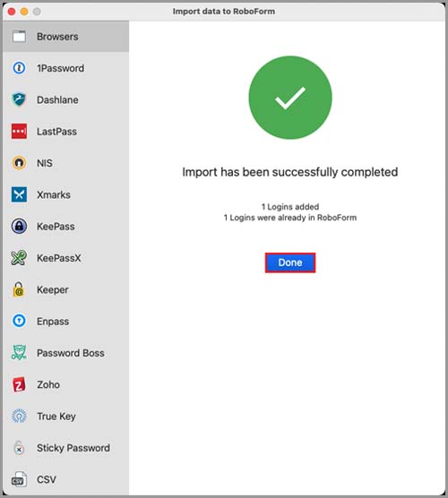Select the green KeePassX key icon
This screenshot has width=448, height=498.
[19, 258]
